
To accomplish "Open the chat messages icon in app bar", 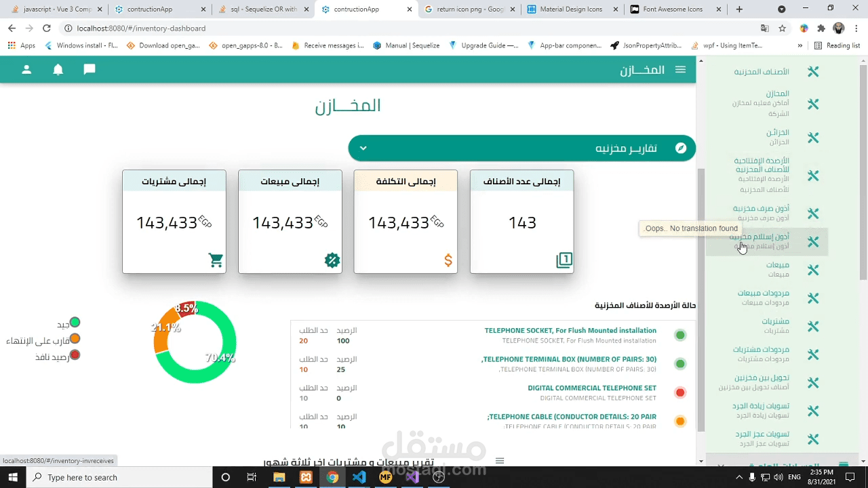I will (90, 70).
